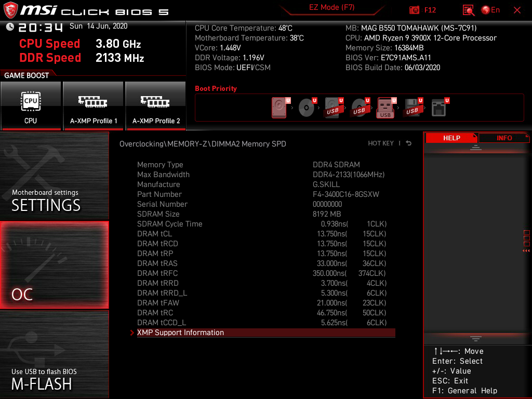Click the help panel top scroll handle
This screenshot has width=532, height=399.
pos(476,147)
